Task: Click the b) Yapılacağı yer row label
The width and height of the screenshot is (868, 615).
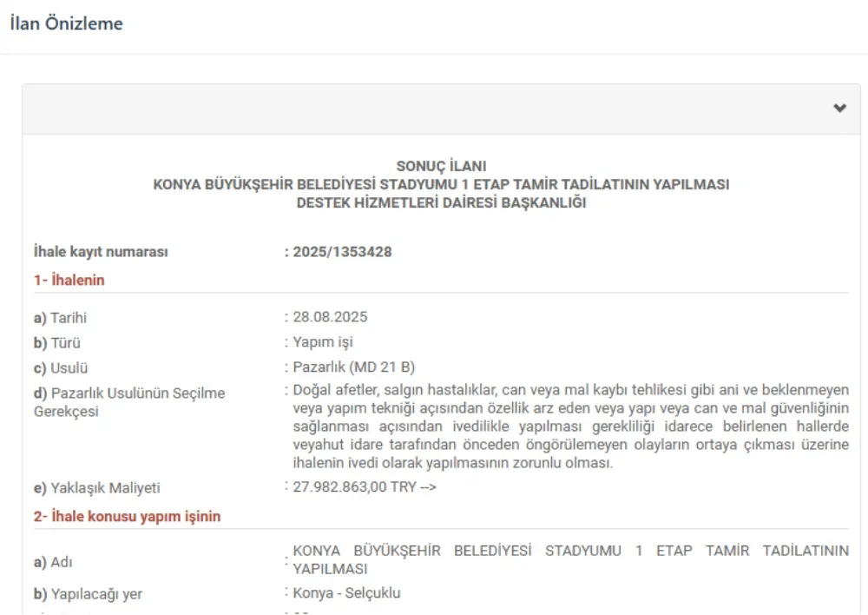Action: pyautogui.click(x=95, y=592)
